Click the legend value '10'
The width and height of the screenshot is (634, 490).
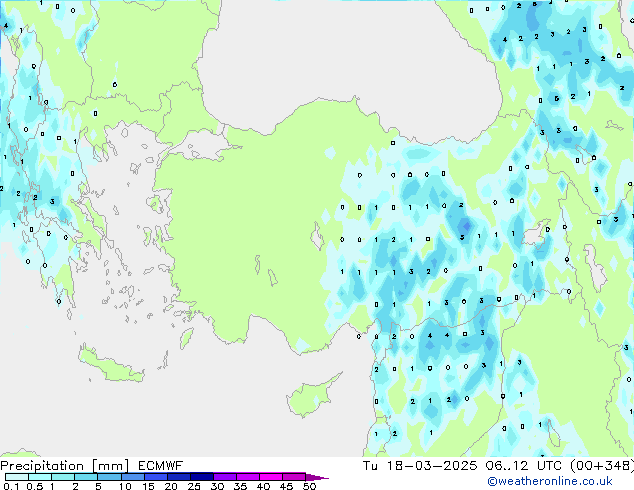[x=125, y=486]
